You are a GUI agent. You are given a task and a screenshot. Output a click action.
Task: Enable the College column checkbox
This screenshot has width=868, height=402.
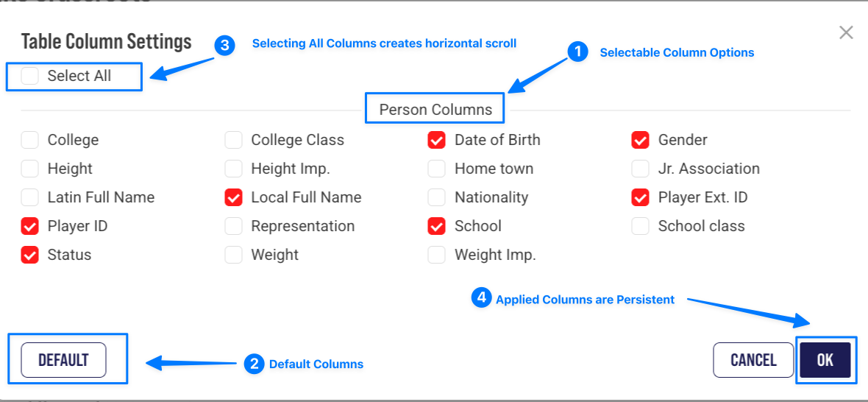click(30, 140)
